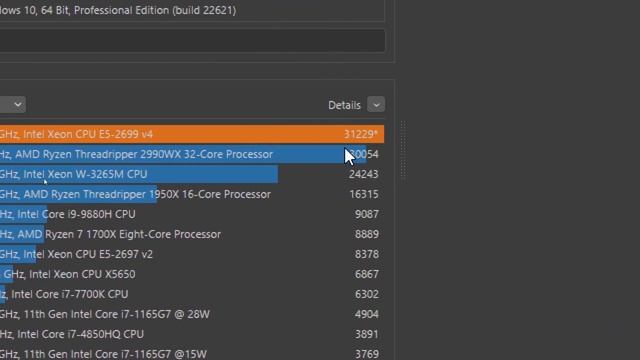Click the Details label
The width and height of the screenshot is (640, 360).
344,105
